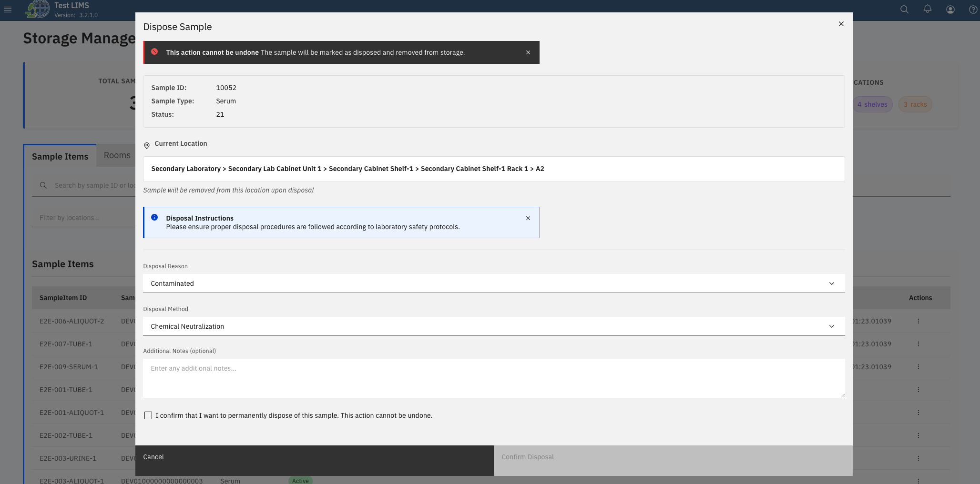Click E2E-002-TUBE-1 sample cell
Viewport: 980px width, 484px height.
tap(66, 435)
